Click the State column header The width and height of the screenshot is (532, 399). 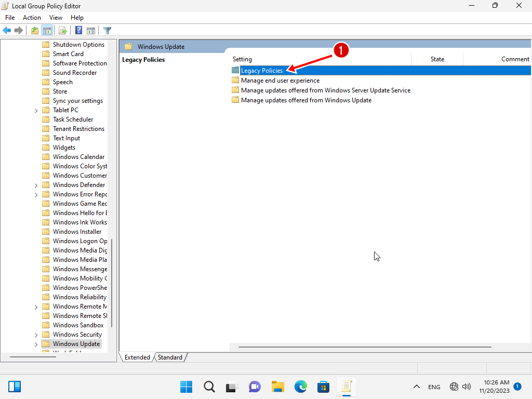tap(437, 59)
